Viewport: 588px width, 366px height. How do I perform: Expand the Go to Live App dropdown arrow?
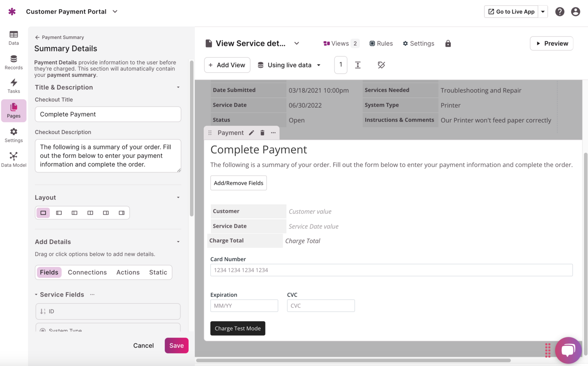coord(543,11)
